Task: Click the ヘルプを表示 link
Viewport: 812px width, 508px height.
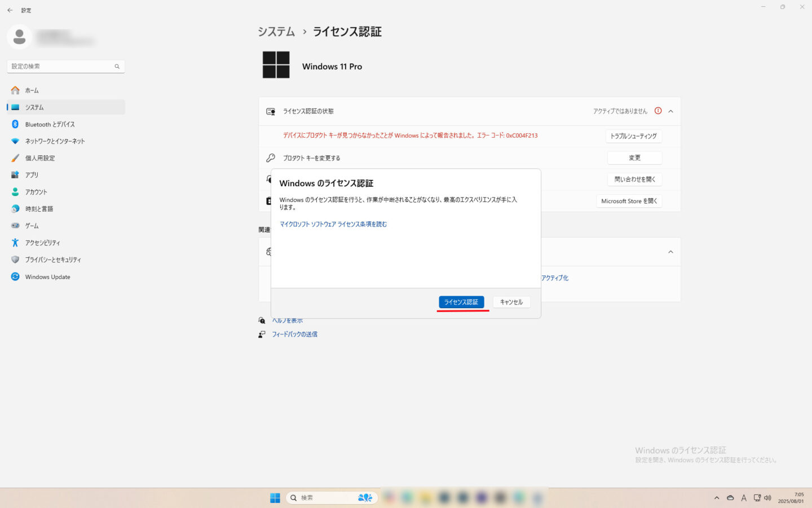Action: (x=288, y=321)
